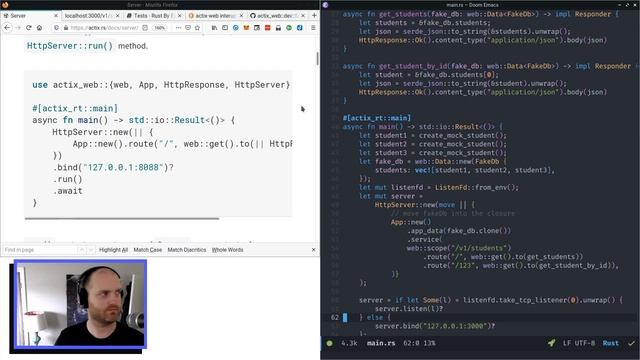Close the find bar
The image size is (640, 360).
pyautogui.click(x=313, y=249)
